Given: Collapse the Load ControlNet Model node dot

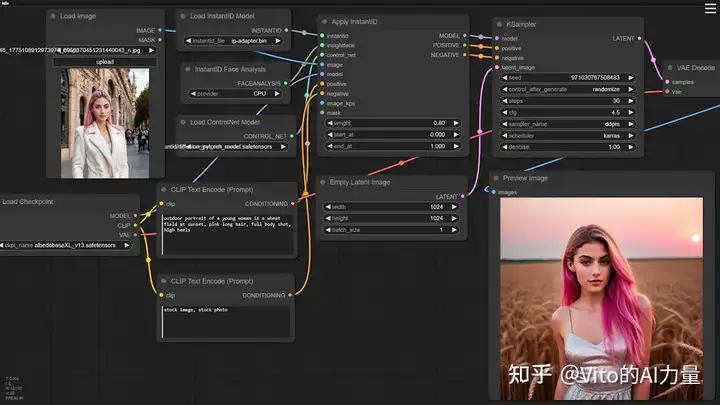Looking at the screenshot, I should (183, 122).
